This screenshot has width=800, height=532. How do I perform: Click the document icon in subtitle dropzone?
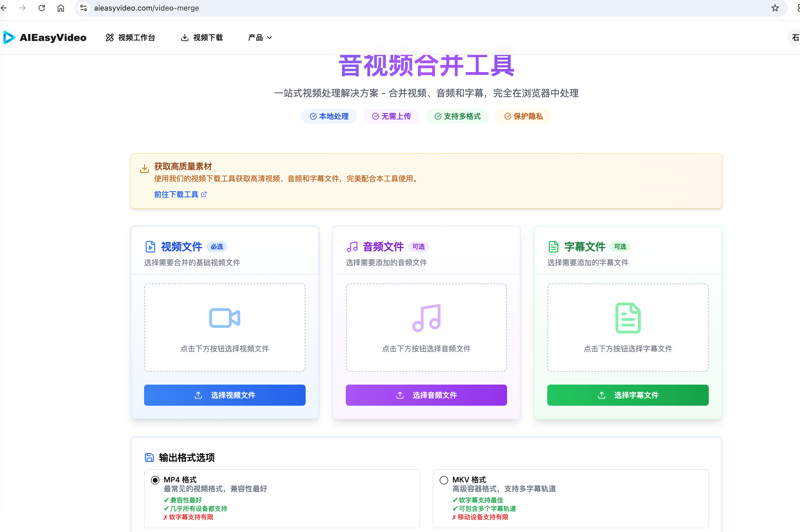click(628, 318)
